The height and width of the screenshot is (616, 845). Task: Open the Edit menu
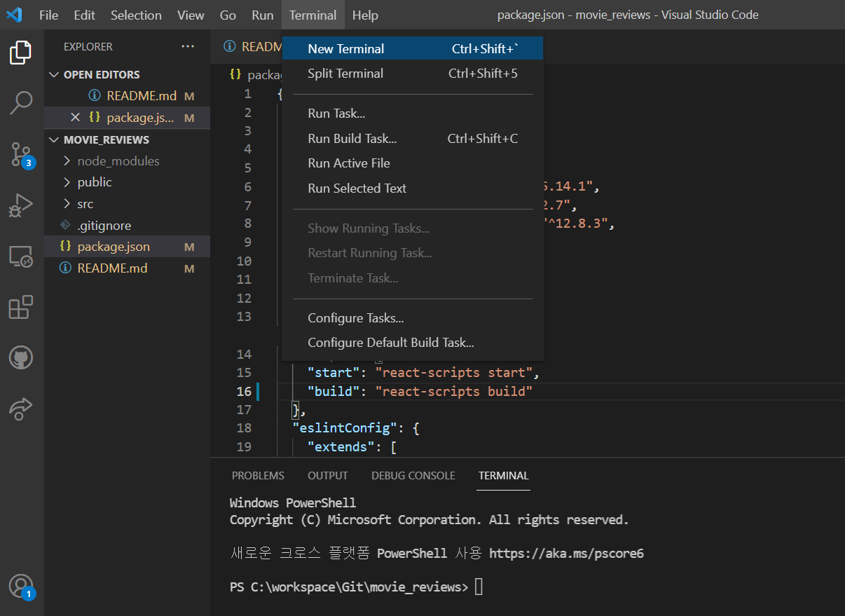(x=84, y=15)
